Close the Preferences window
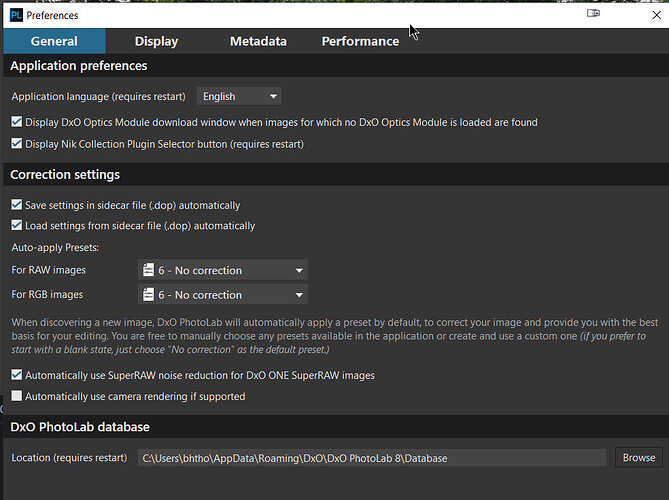This screenshot has width=669, height=500. point(657,15)
